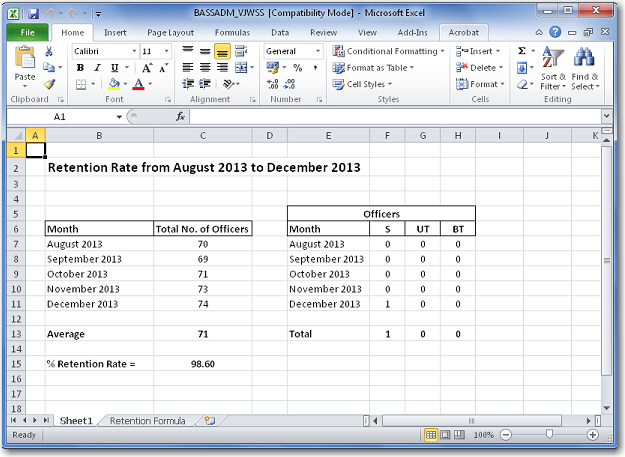625x457 pixels.
Task: Toggle Italic formatting
Action: [98, 68]
